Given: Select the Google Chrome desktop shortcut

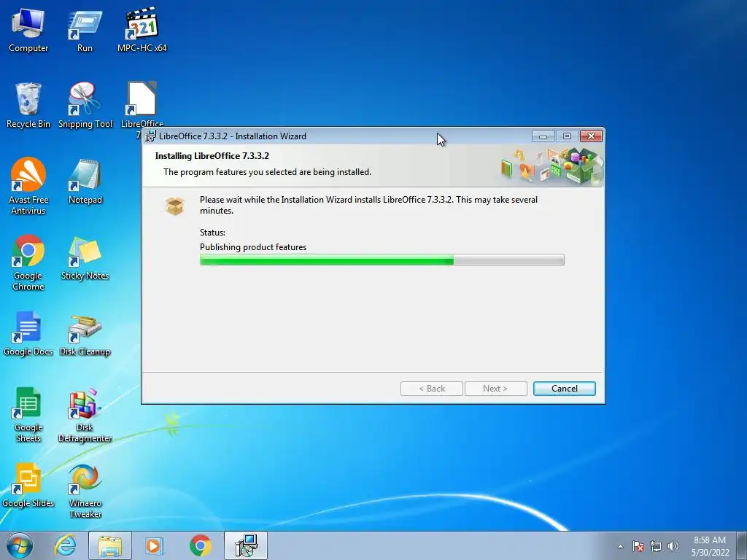Looking at the screenshot, I should point(28,262).
